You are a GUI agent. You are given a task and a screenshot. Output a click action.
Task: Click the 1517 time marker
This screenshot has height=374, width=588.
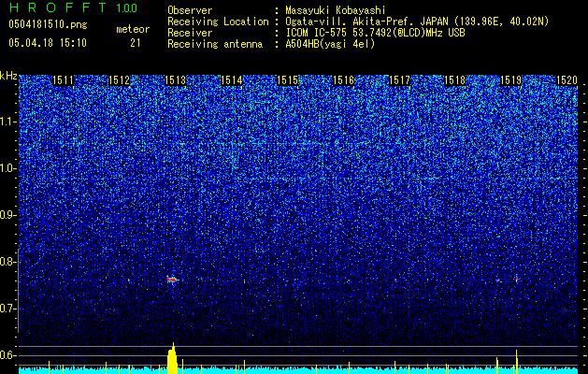tap(399, 80)
